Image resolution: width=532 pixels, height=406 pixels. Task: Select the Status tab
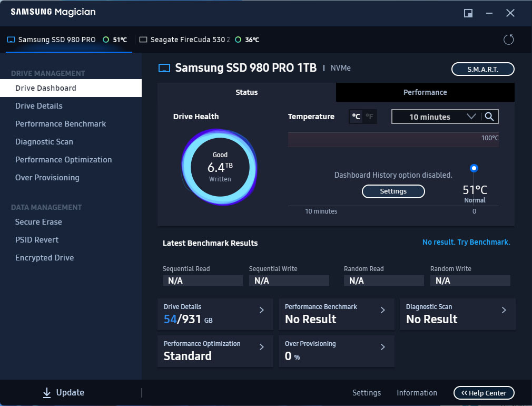(x=247, y=92)
